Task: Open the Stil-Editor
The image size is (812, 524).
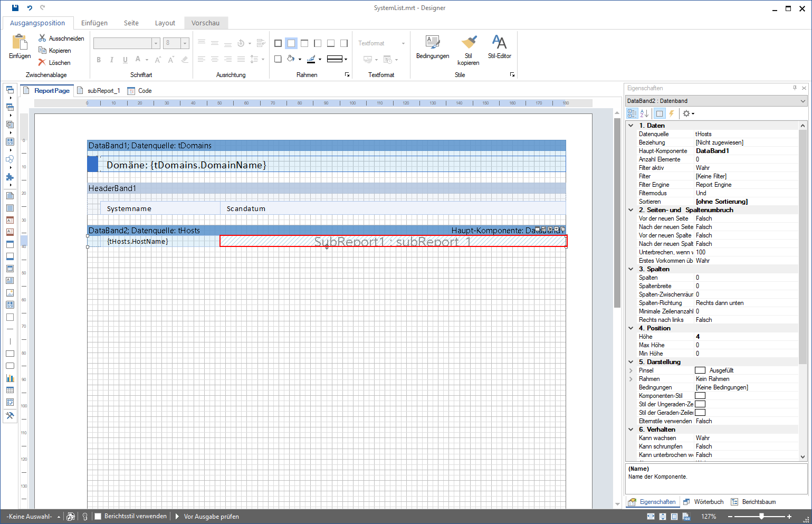Action: click(499, 46)
